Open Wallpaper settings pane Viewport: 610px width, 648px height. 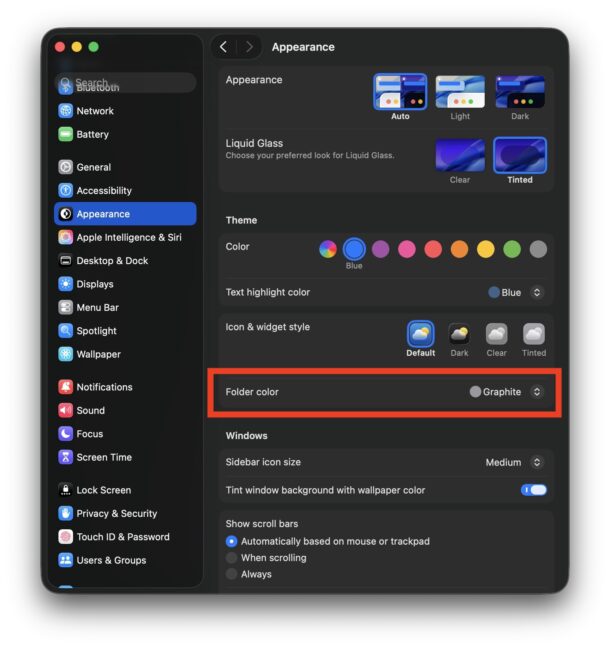click(98, 354)
